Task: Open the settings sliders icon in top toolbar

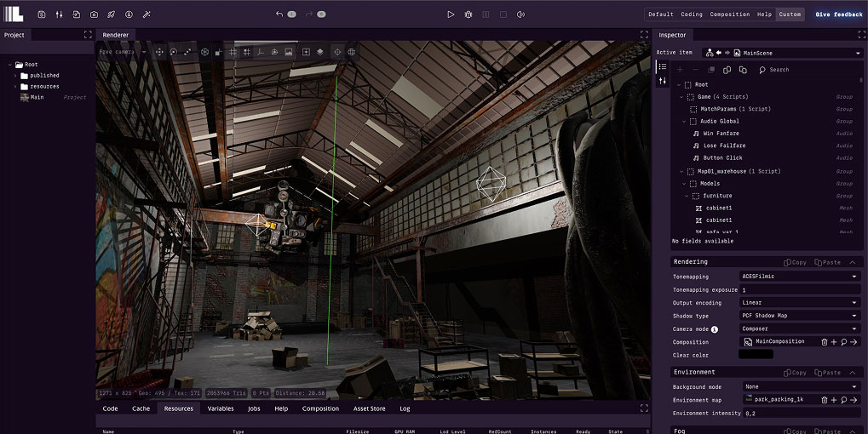Action: (x=60, y=14)
